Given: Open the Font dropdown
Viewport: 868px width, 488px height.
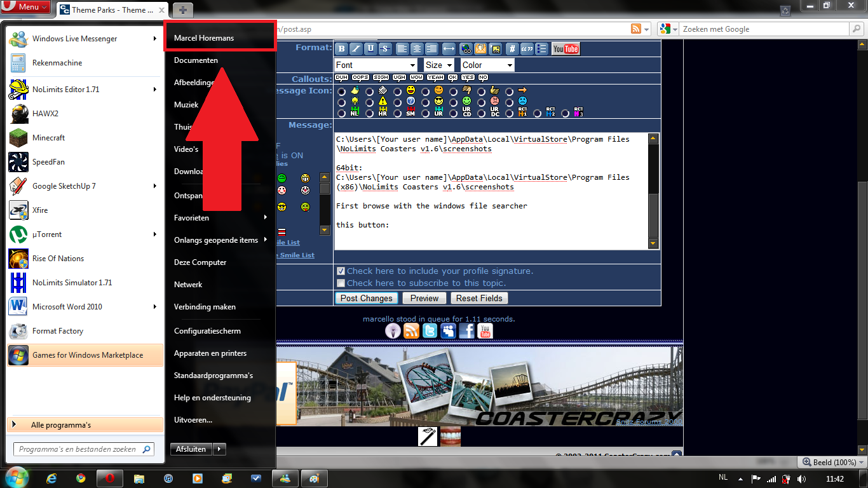Looking at the screenshot, I should [x=376, y=65].
